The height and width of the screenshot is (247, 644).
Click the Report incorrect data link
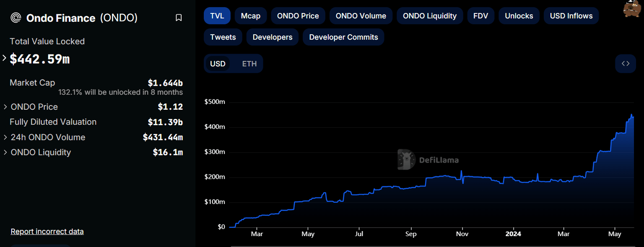pos(47,231)
